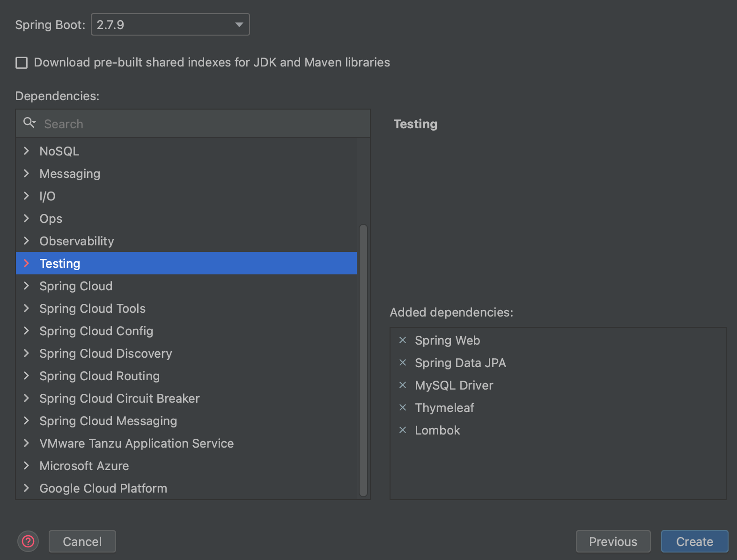The width and height of the screenshot is (737, 560).
Task: Go back with the Previous button
Action: coord(613,541)
